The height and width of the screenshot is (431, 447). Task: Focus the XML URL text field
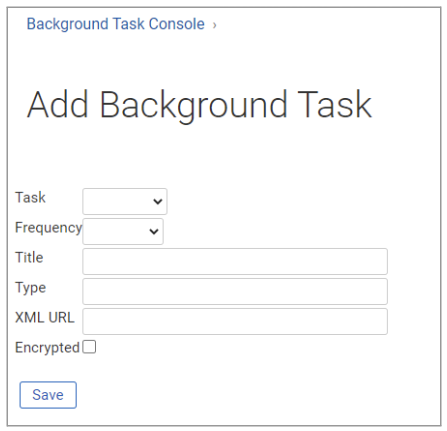pyautogui.click(x=235, y=321)
